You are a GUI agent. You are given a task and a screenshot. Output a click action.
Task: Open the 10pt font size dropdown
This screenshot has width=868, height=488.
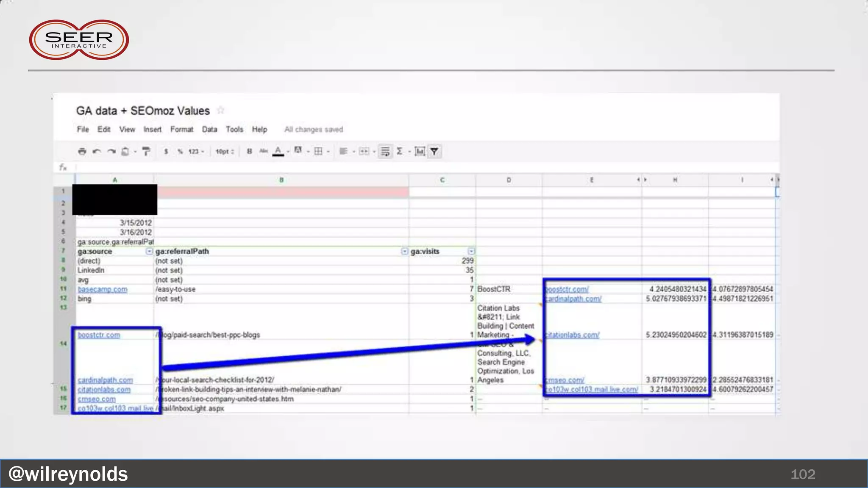[225, 151]
